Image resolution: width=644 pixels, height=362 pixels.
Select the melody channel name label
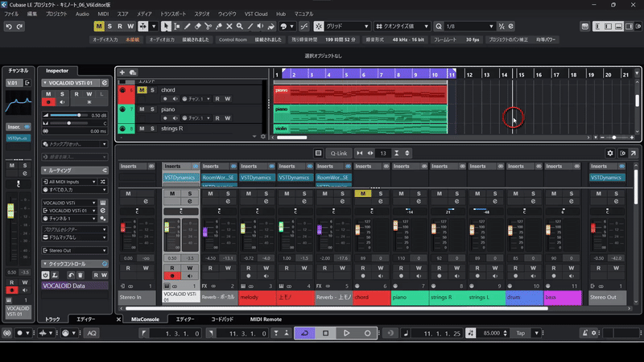(x=257, y=297)
